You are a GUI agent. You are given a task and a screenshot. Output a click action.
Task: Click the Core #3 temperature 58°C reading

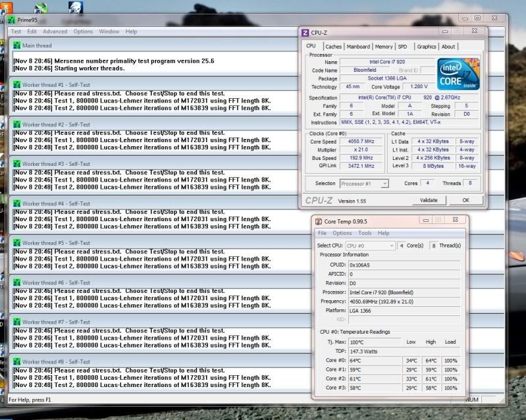[375, 388]
